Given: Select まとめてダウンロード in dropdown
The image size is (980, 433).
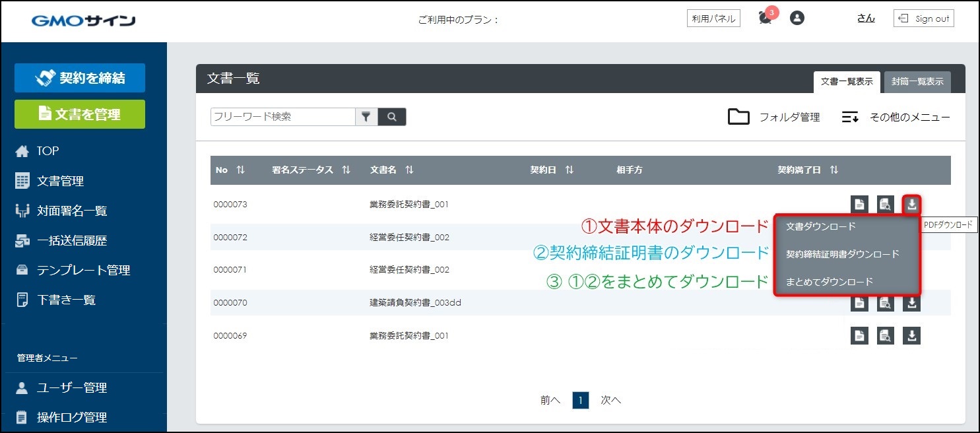Looking at the screenshot, I should click(x=829, y=282).
